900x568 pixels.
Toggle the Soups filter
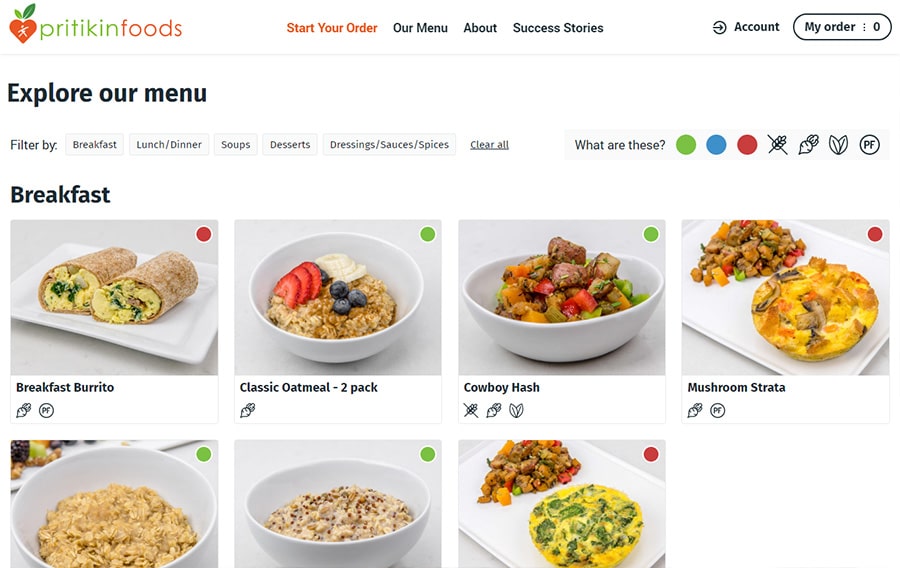[x=235, y=145]
